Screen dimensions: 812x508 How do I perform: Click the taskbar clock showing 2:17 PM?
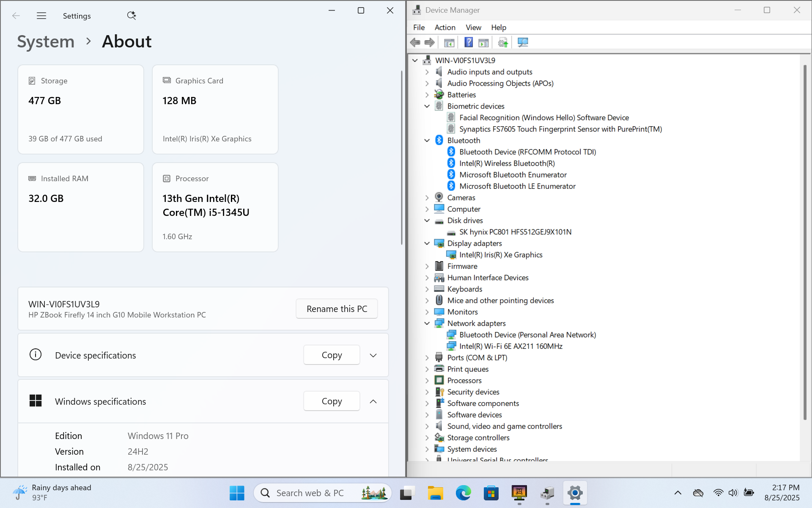782,493
